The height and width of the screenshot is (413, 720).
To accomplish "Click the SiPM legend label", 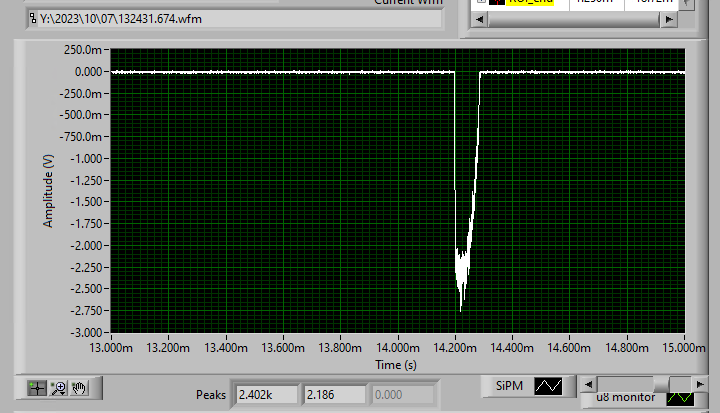I will pos(509,386).
